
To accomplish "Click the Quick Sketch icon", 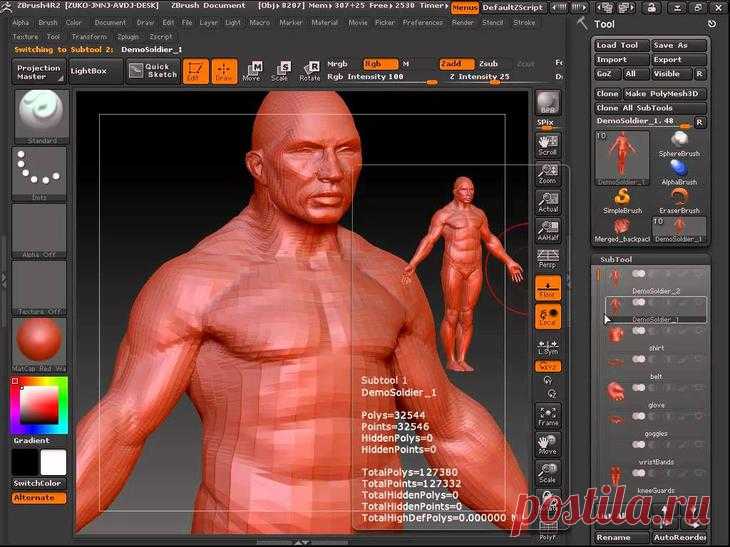I will [153, 71].
